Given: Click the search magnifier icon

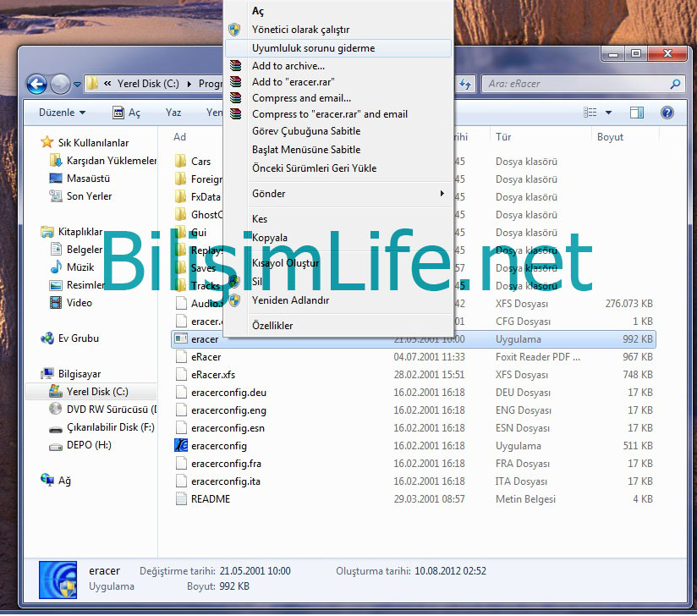Looking at the screenshot, I should [x=675, y=84].
